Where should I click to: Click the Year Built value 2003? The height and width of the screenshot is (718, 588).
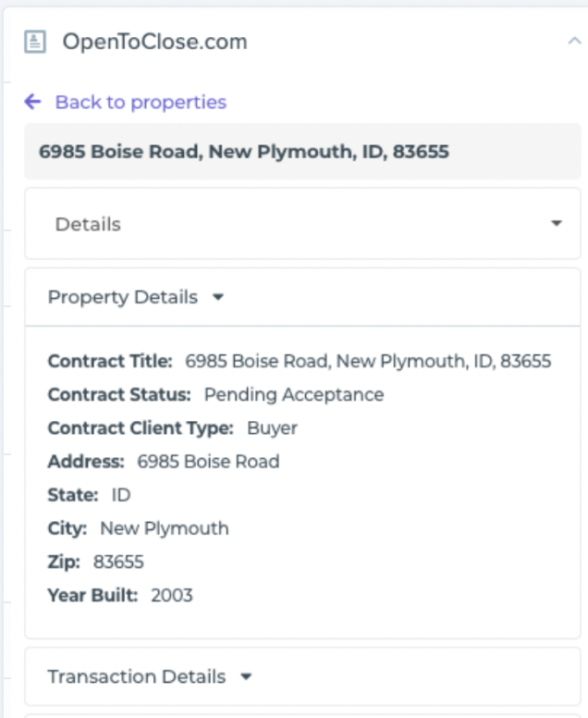[172, 595]
